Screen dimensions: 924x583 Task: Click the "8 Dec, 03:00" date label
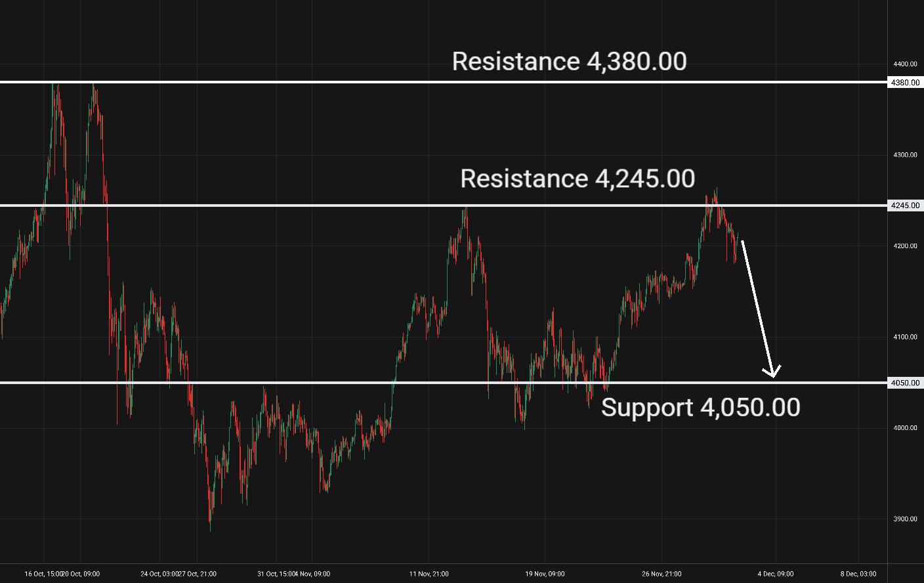click(x=858, y=574)
